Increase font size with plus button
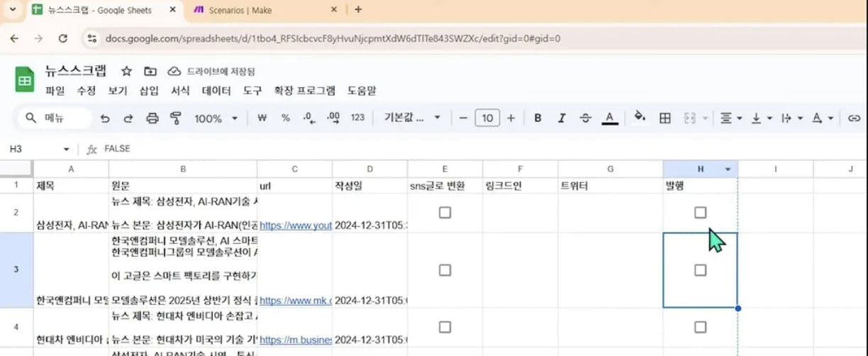868x356 pixels. tap(511, 118)
